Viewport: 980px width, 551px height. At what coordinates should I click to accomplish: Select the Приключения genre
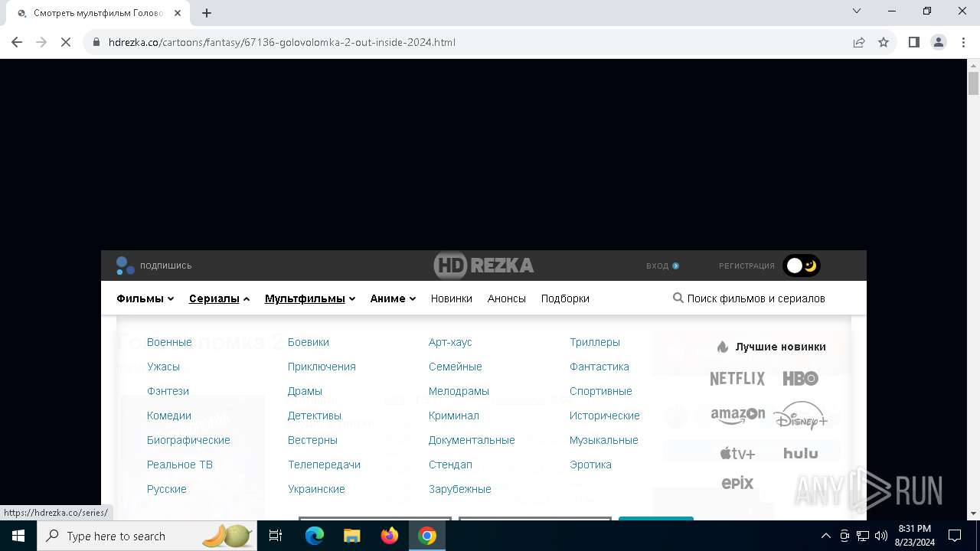pos(322,367)
